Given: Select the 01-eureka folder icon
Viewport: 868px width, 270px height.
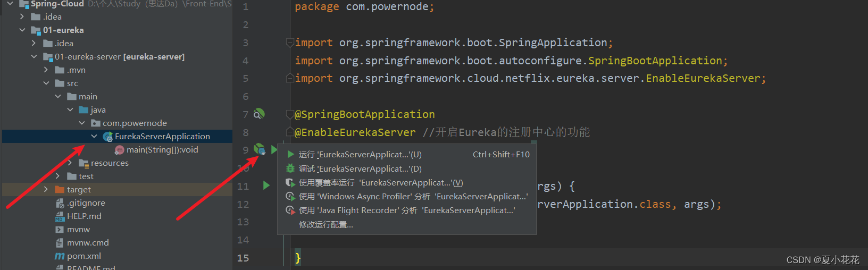Looking at the screenshot, I should click(36, 30).
